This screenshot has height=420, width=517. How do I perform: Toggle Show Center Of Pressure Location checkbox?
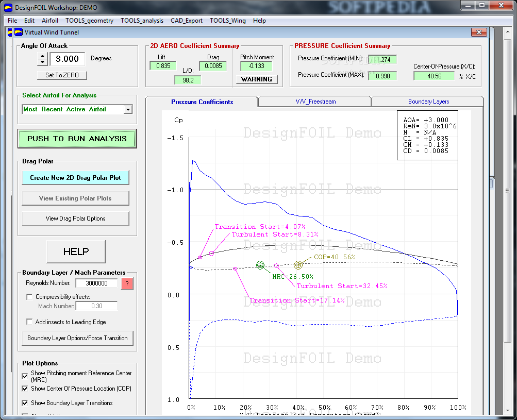click(25, 389)
